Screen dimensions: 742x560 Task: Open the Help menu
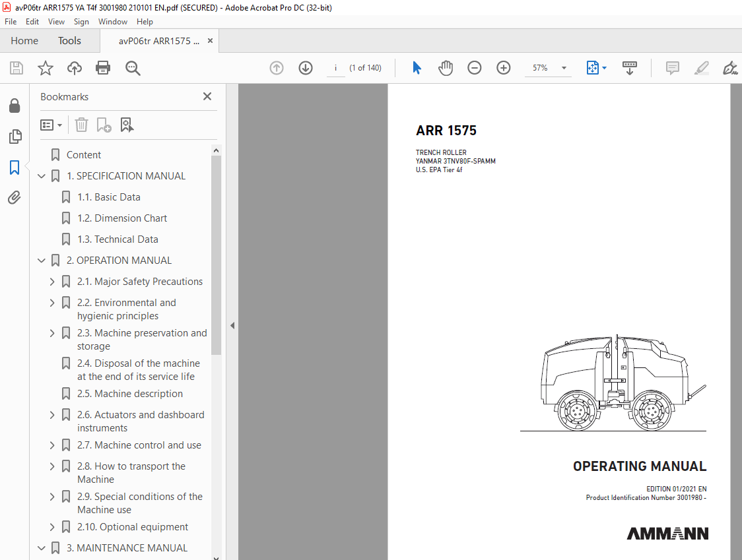tap(145, 22)
